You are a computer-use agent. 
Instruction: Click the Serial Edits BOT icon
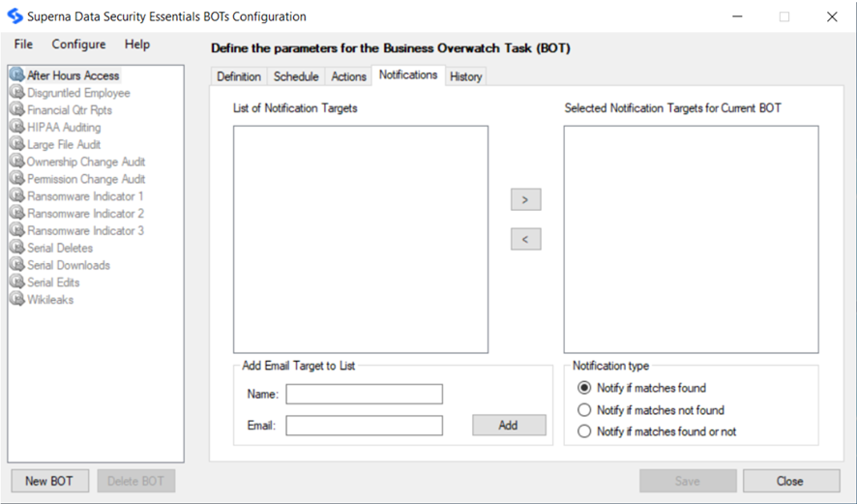(17, 282)
